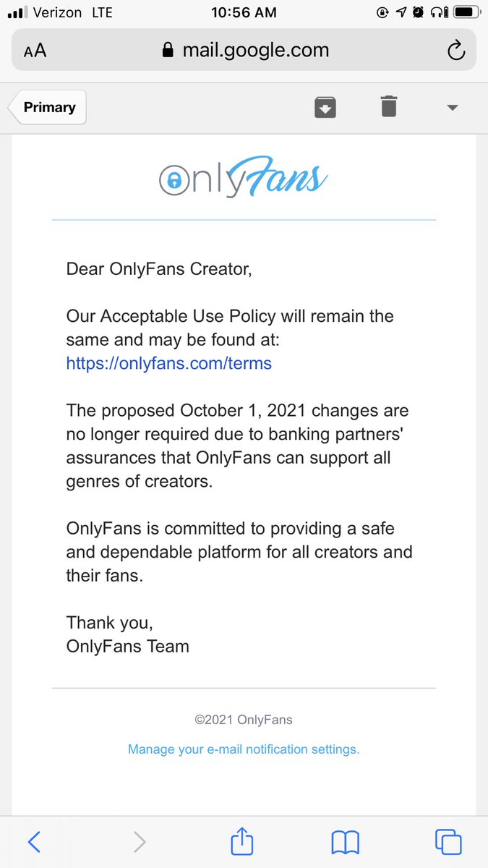Screen dimensions: 488x868
Task: Archive this email using the archive icon
Action: pyautogui.click(x=325, y=107)
